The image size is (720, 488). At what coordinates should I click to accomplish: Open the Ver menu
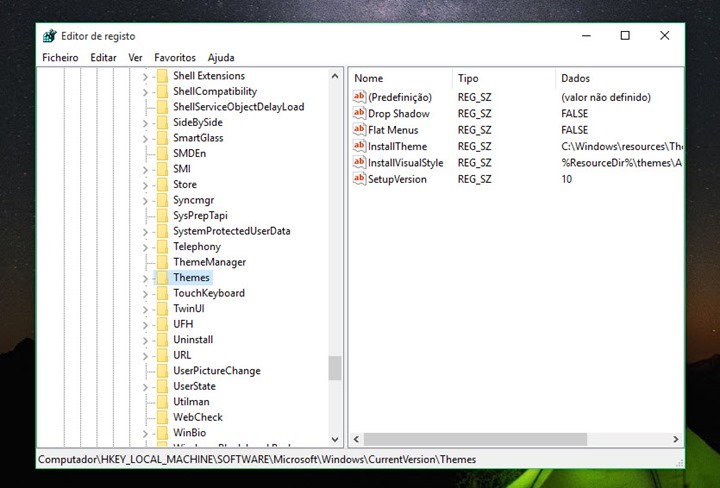point(135,58)
